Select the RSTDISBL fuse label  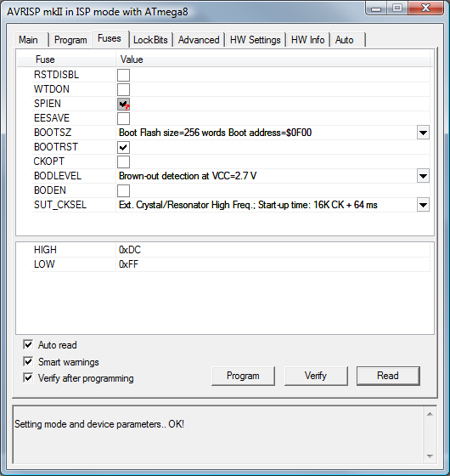(x=56, y=75)
